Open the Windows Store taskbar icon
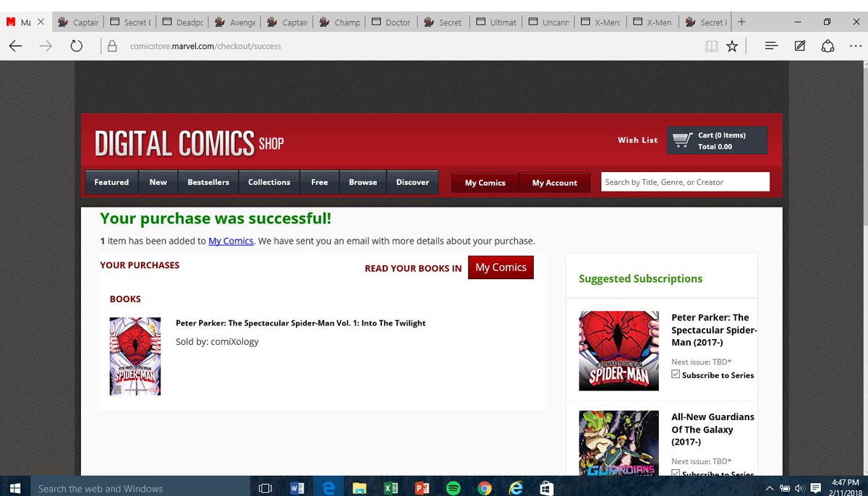868x496 pixels. (547, 488)
